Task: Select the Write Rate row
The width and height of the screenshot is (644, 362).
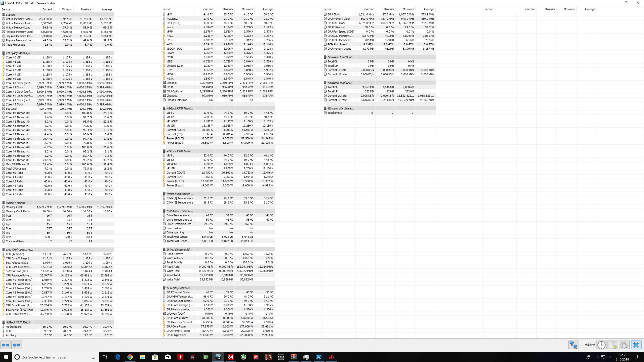Action: coord(218,271)
